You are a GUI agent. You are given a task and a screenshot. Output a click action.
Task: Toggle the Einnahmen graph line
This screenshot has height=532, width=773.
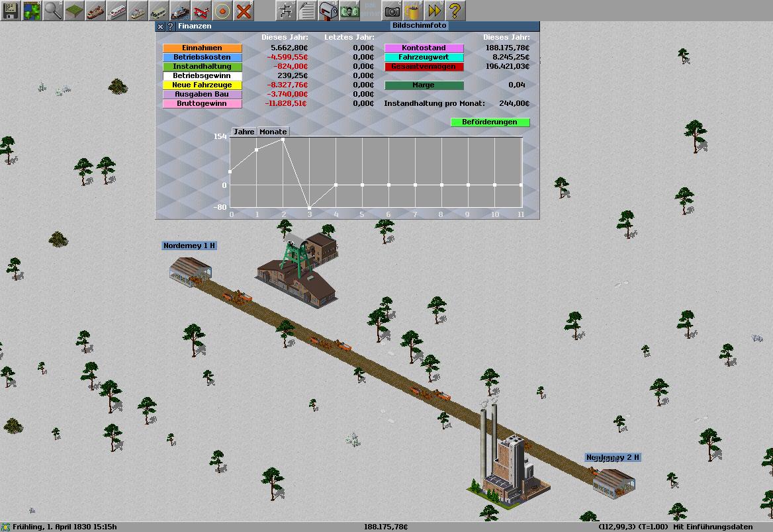click(203, 48)
